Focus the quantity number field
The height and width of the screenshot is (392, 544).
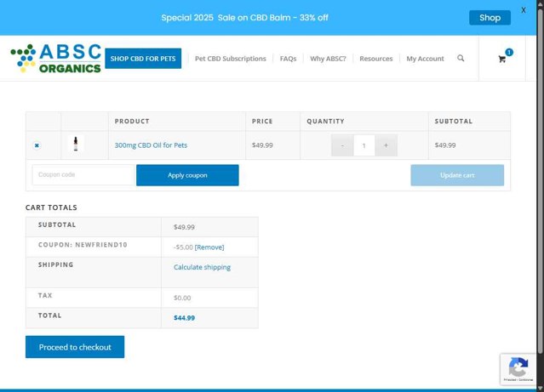(364, 145)
